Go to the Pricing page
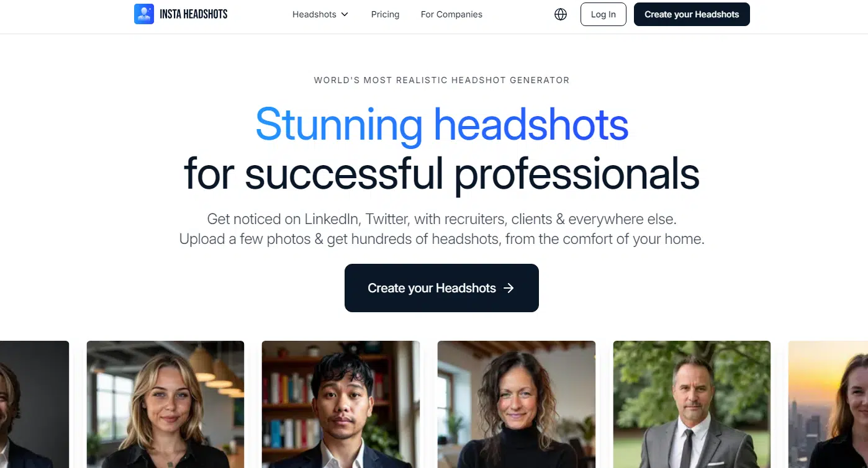 tap(385, 14)
